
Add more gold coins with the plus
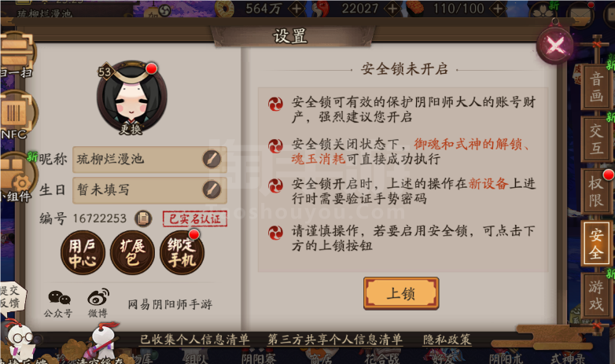[297, 9]
